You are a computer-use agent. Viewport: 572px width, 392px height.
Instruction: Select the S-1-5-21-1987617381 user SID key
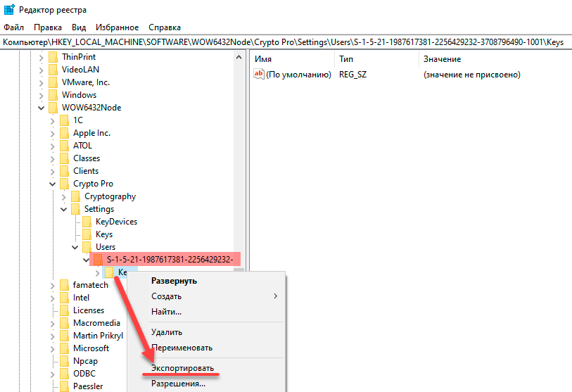[170, 260]
